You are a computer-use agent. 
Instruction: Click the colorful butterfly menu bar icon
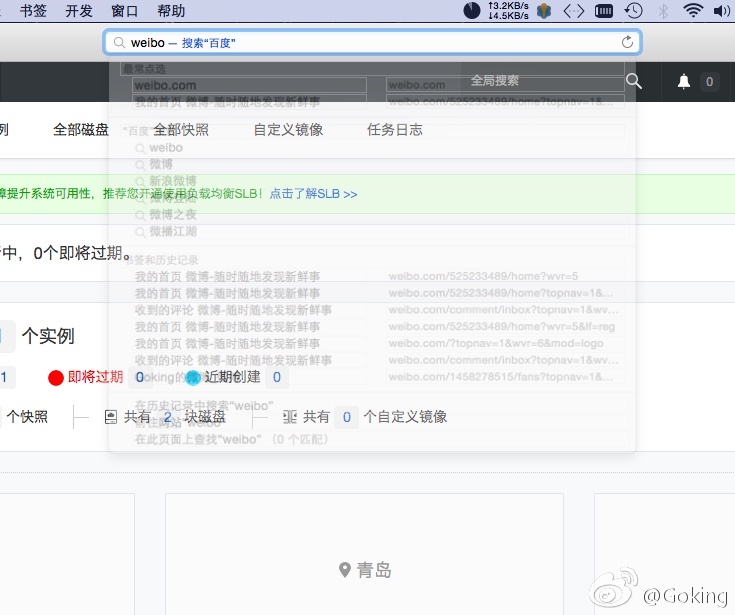click(544, 10)
